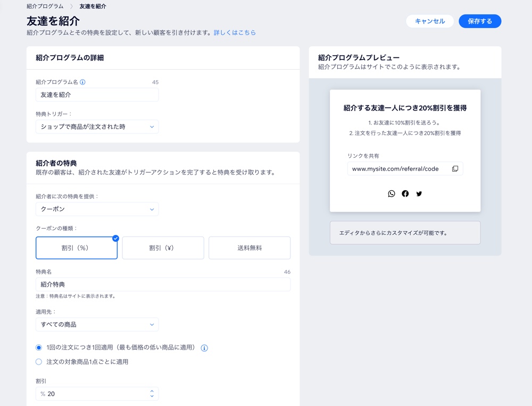The width and height of the screenshot is (532, 406).
Task: Click the 保存する button
Action: pos(479,21)
